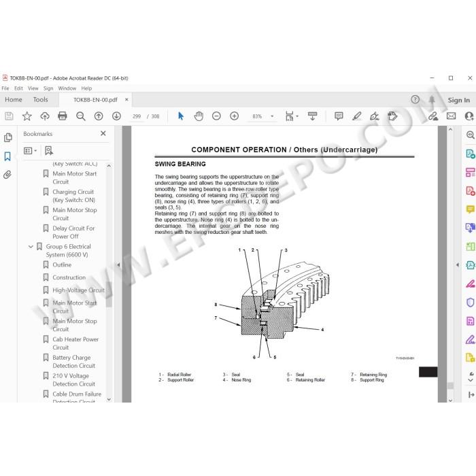
Task: Zoom out with minus icon
Action: coord(216,116)
